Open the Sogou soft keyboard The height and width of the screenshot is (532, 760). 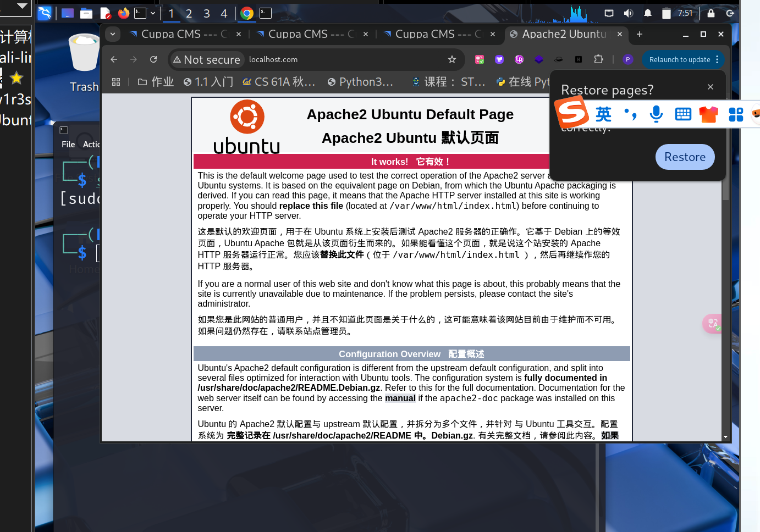pos(683,114)
